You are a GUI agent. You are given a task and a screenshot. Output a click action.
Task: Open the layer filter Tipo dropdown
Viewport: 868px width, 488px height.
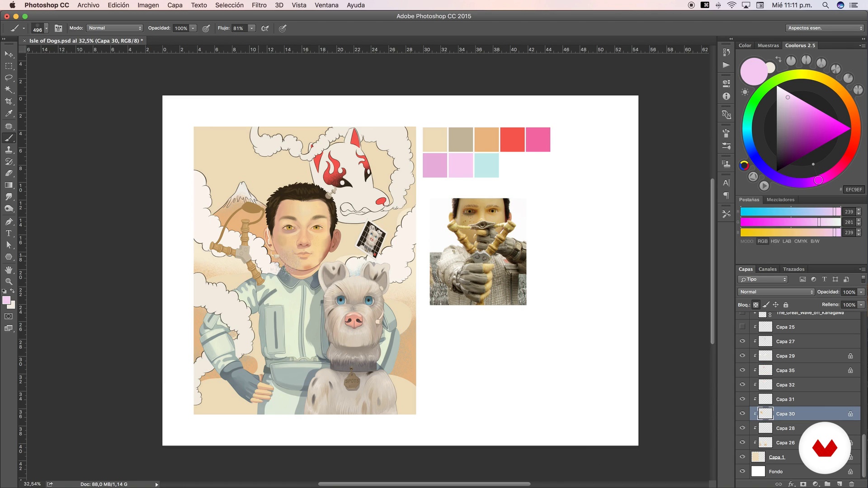point(763,279)
